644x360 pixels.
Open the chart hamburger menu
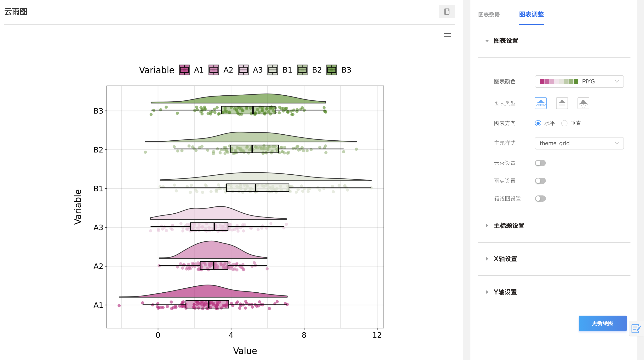point(447,36)
